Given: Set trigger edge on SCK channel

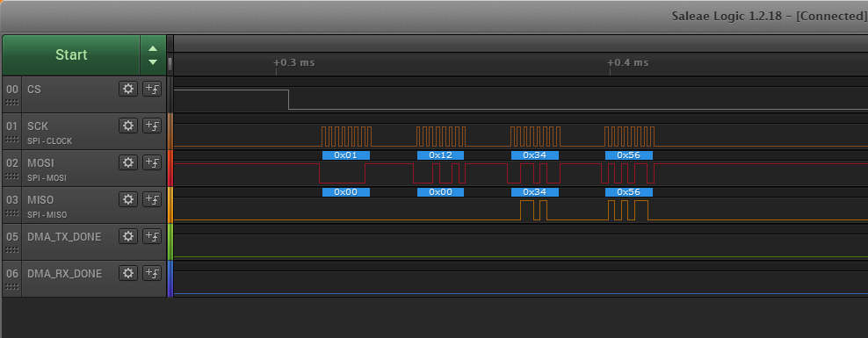Looking at the screenshot, I should (152, 126).
